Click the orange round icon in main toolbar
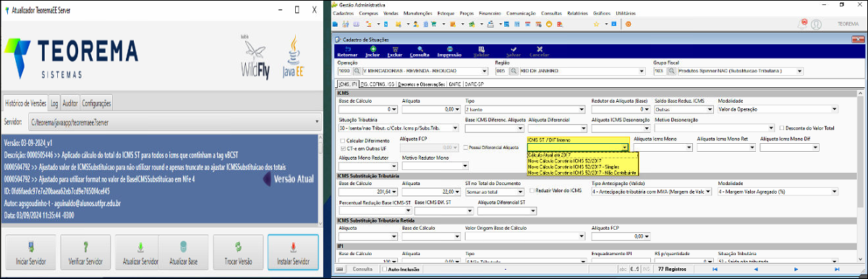This screenshot has width=868, height=279. pos(629,24)
